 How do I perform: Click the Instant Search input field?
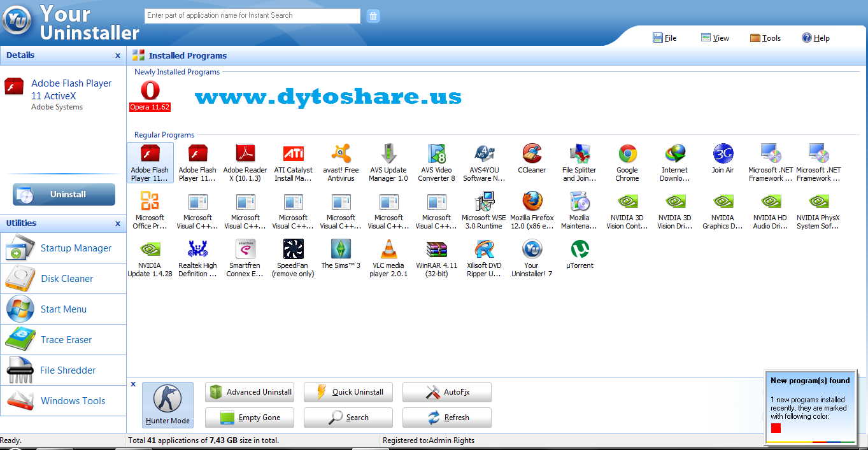252,16
